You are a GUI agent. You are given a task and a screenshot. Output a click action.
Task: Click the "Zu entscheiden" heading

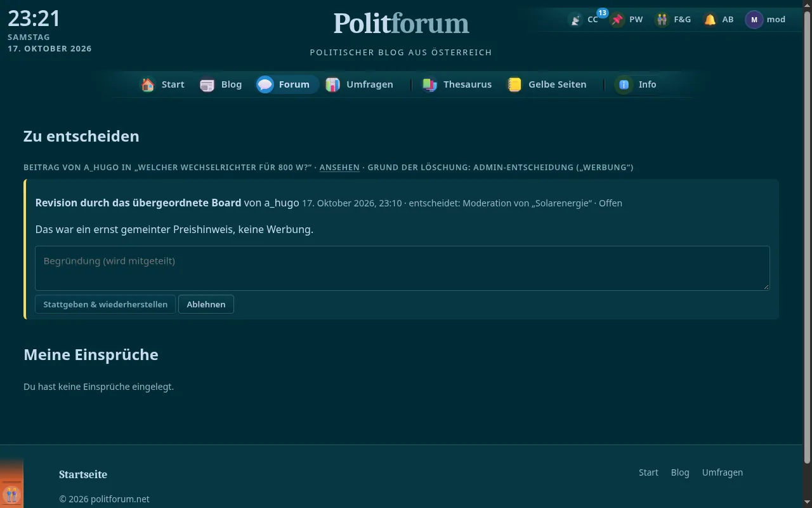coord(81,137)
